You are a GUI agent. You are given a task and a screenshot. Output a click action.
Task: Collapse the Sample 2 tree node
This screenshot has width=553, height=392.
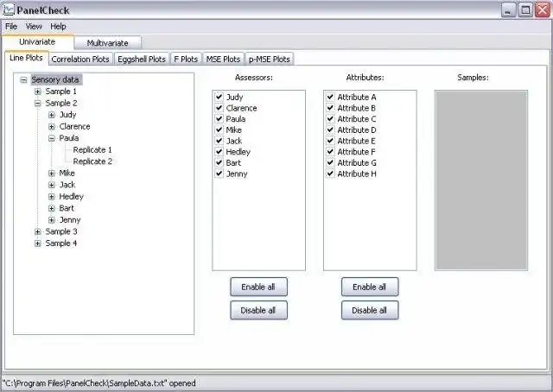(x=38, y=104)
